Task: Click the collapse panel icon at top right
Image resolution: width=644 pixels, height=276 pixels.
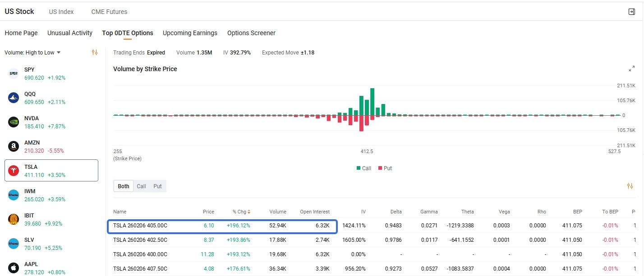Action: (x=631, y=12)
